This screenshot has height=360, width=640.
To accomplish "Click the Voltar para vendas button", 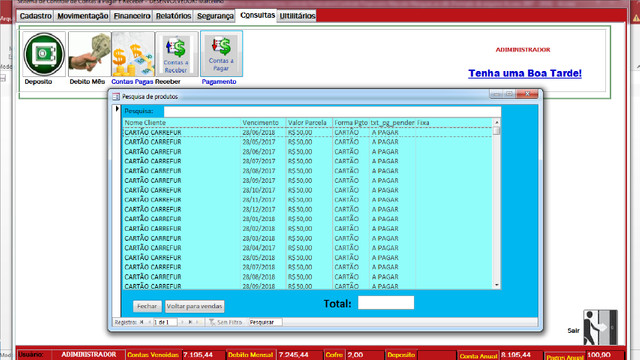I will [194, 306].
